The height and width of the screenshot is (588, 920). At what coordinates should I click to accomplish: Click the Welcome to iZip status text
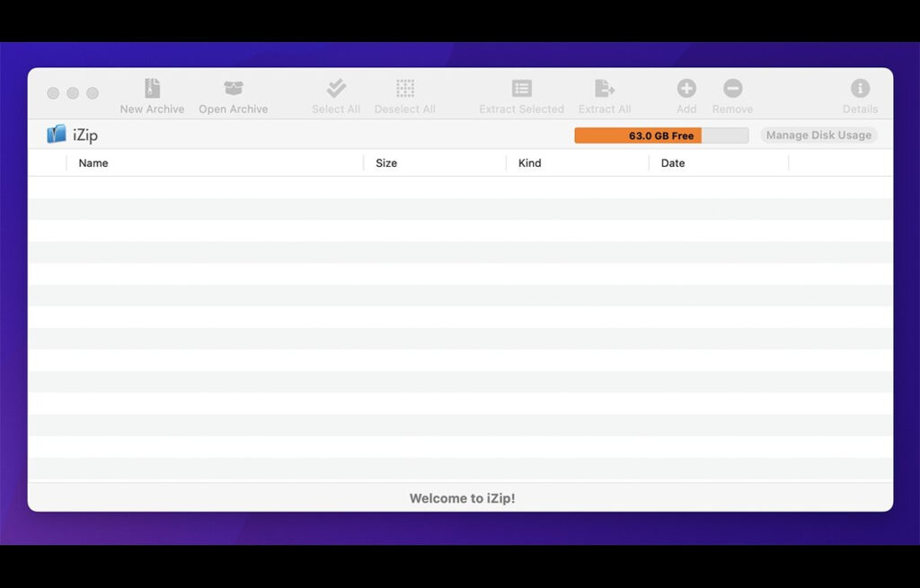[462, 498]
